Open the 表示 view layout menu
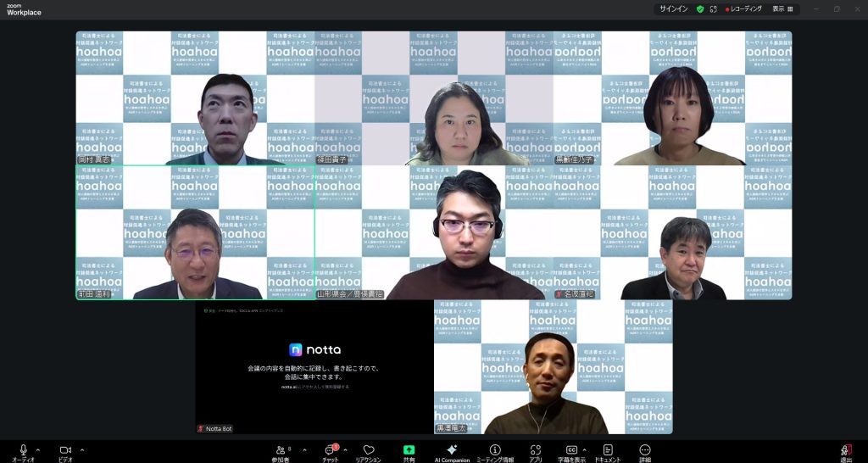868x463 pixels. tap(782, 8)
